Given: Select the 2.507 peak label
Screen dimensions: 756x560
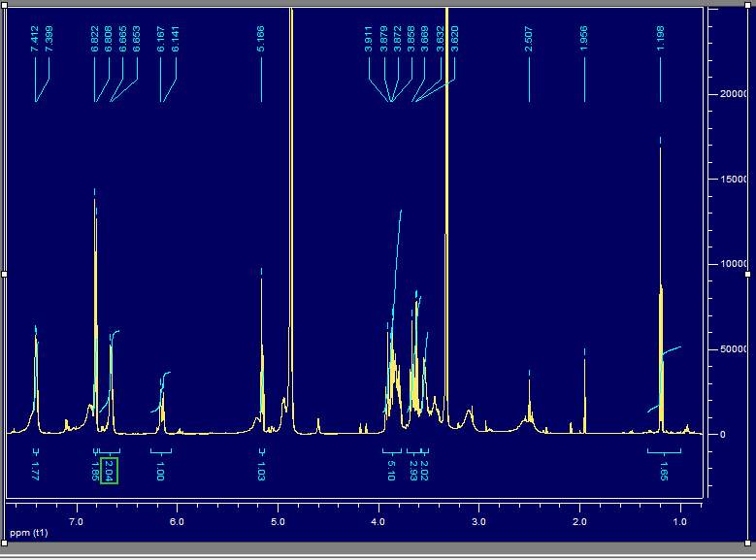Looking at the screenshot, I should (529, 40).
